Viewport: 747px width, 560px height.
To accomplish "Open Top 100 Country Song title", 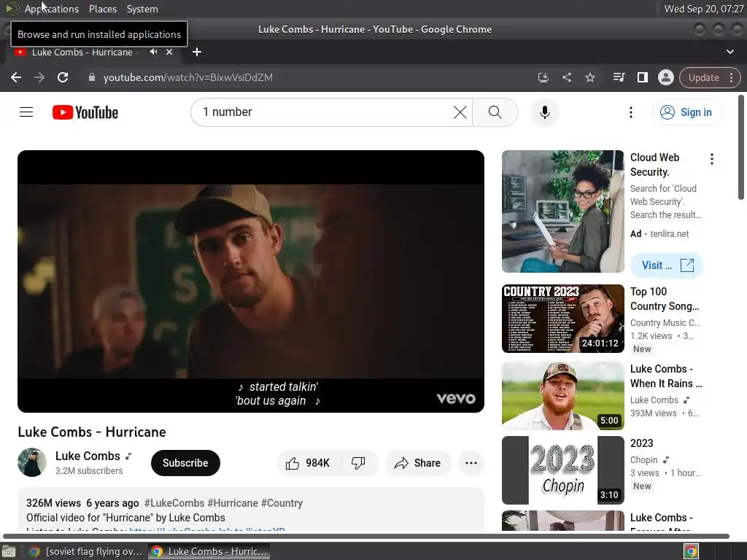I will point(665,299).
